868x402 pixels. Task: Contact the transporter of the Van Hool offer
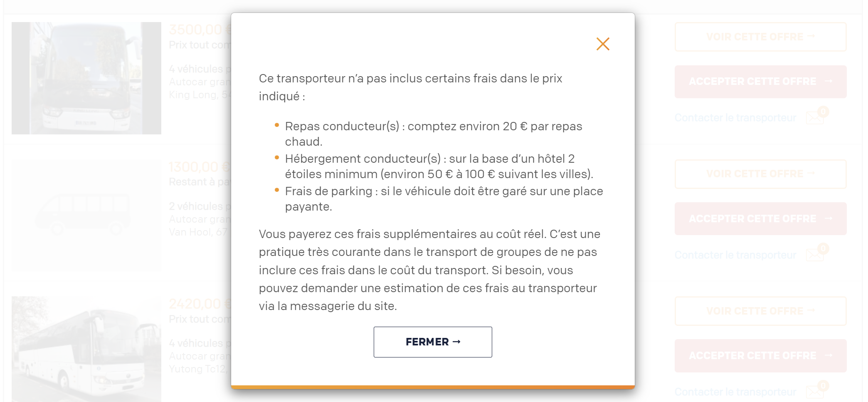pyautogui.click(x=735, y=255)
